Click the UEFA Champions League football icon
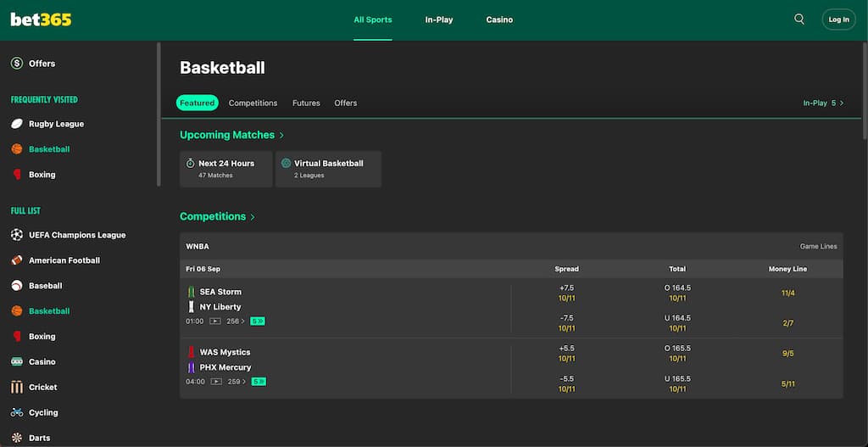 17,235
